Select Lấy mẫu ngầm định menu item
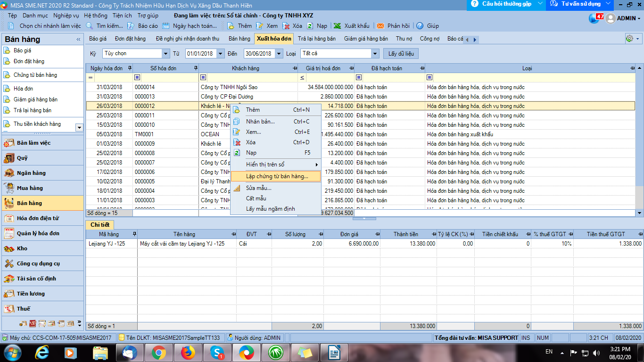Image resolution: width=644 pixels, height=362 pixels. coord(276,209)
